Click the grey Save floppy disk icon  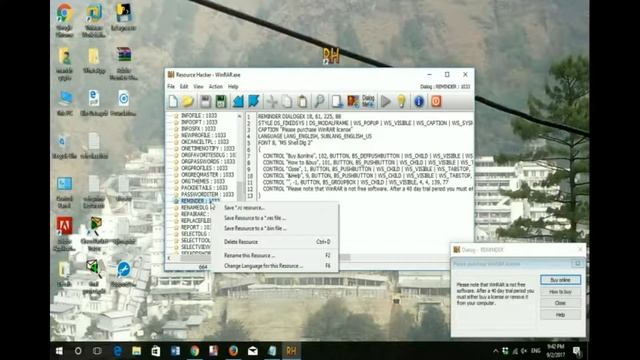click(x=205, y=101)
